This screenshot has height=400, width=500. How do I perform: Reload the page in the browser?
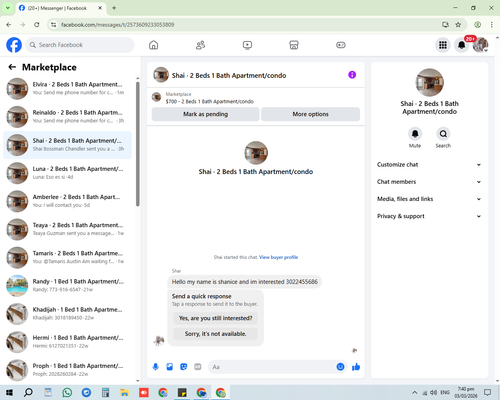click(37, 25)
